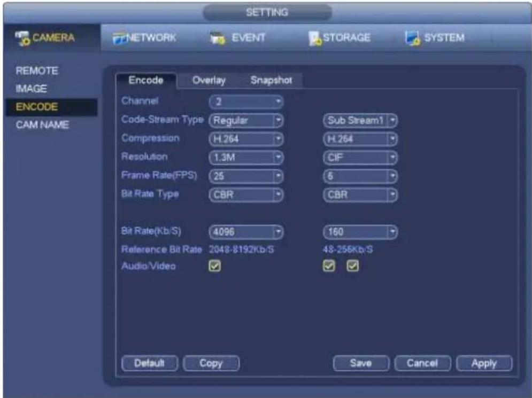Open the sub stream Frame Rate dropdown
The width and height of the screenshot is (532, 398).
click(360, 176)
